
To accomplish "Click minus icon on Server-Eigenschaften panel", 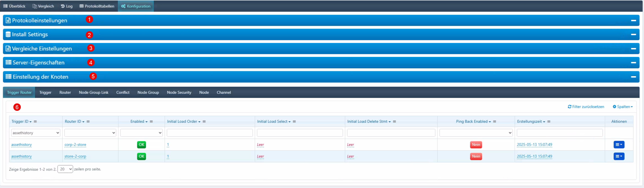I will tap(633, 62).
